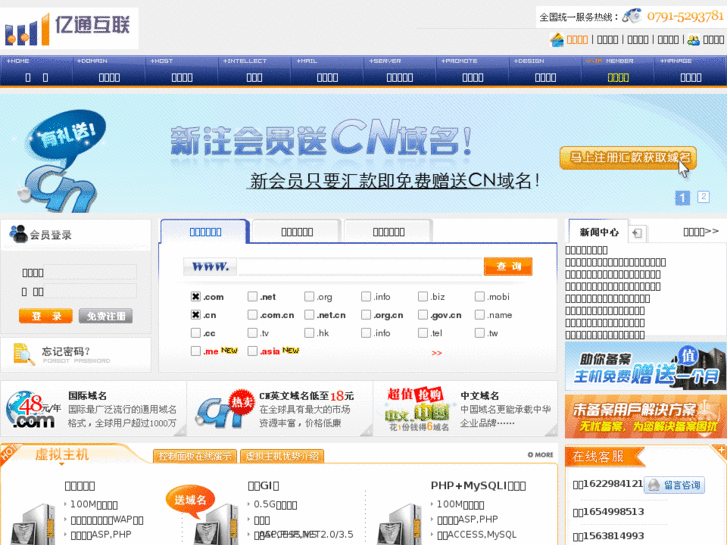Open the 未备案用户解决方案 orange banner
The width and height of the screenshot is (727, 545).
pos(645,417)
